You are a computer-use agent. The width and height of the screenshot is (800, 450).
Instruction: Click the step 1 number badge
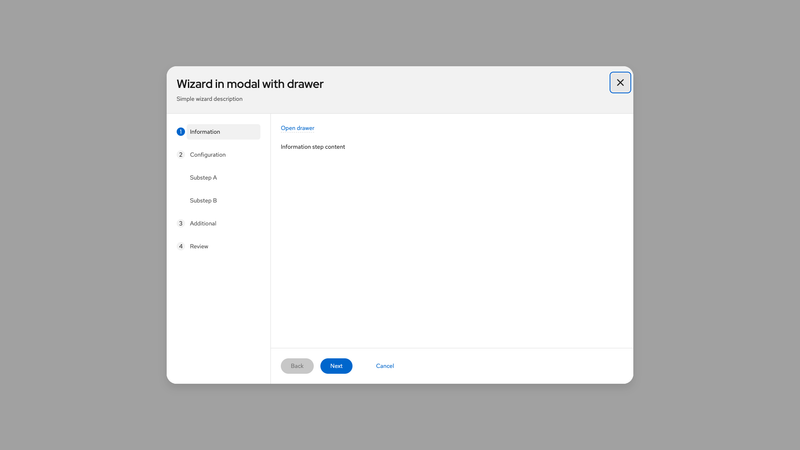(x=181, y=132)
